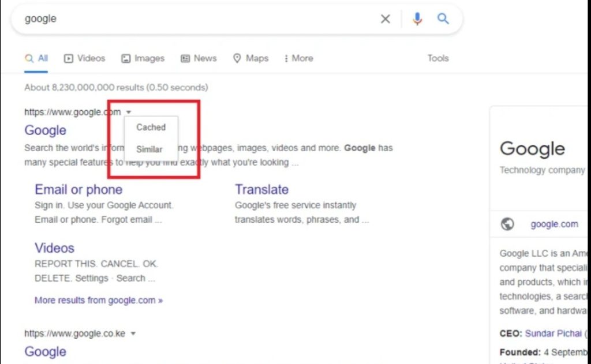Click the "Technology company" subtitle text
The width and height of the screenshot is (591, 364).
[x=543, y=170]
